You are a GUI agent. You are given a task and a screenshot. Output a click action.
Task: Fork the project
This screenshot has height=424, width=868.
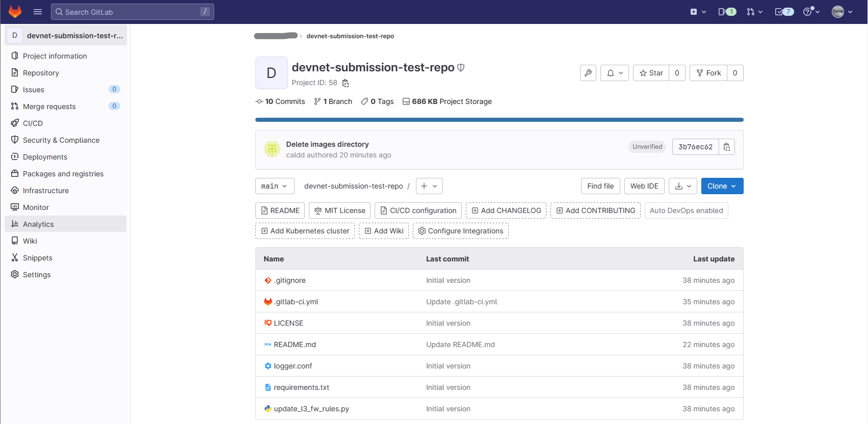[708, 73]
